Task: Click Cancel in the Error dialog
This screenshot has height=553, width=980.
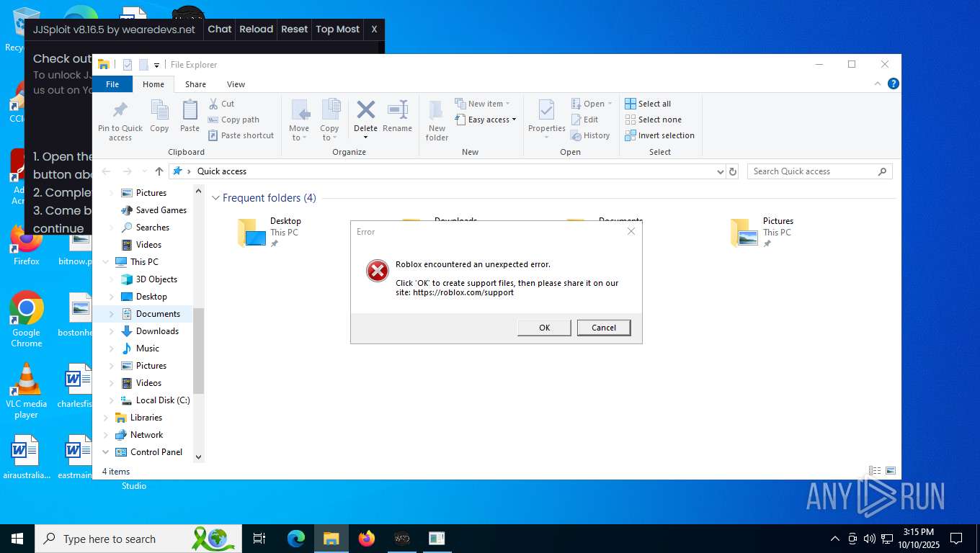Action: click(x=604, y=328)
